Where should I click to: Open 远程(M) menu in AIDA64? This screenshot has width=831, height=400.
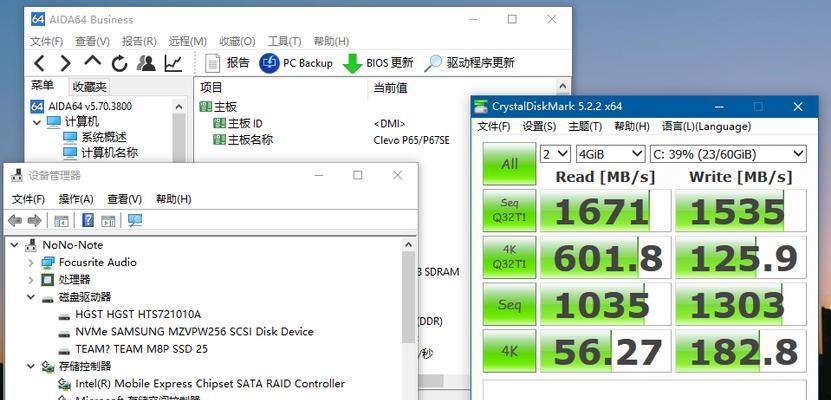pyautogui.click(x=188, y=41)
